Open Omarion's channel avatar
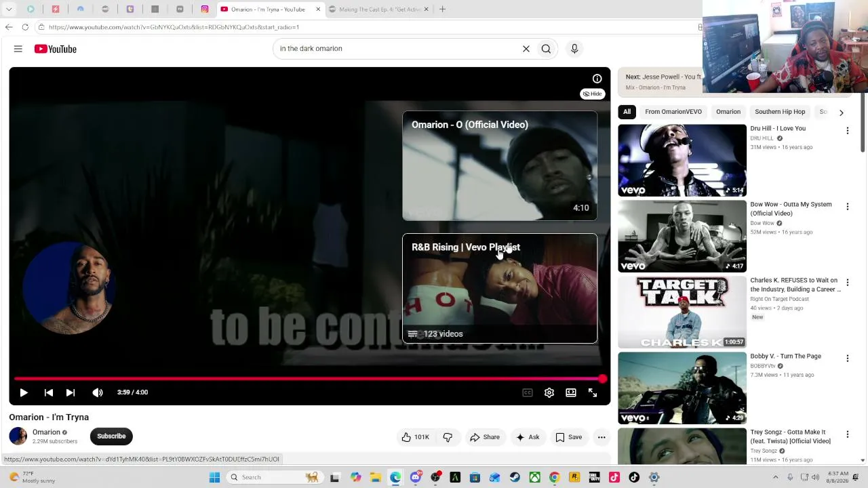Viewport: 868px width, 488px height. 18,436
